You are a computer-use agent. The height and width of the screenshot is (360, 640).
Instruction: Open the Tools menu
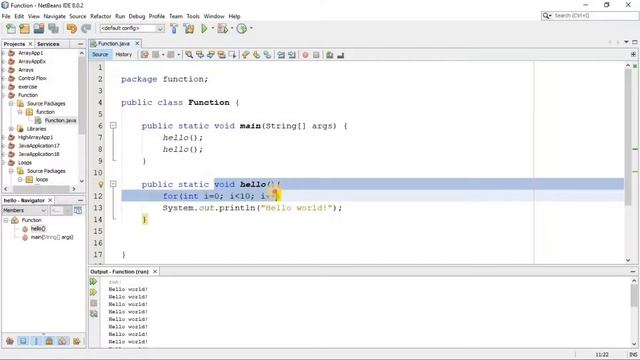[193, 16]
